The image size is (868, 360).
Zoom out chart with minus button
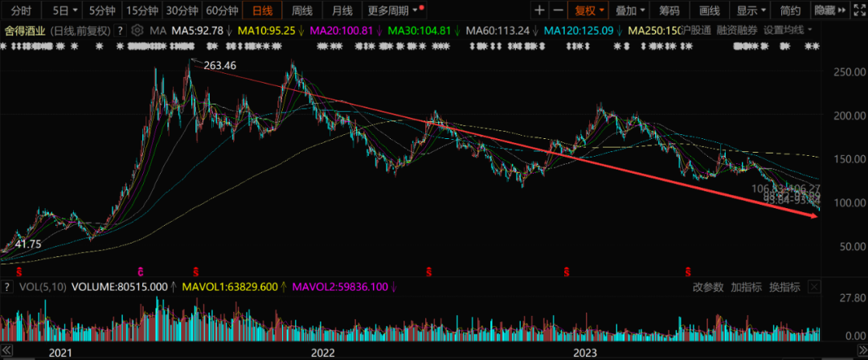[x=558, y=10]
